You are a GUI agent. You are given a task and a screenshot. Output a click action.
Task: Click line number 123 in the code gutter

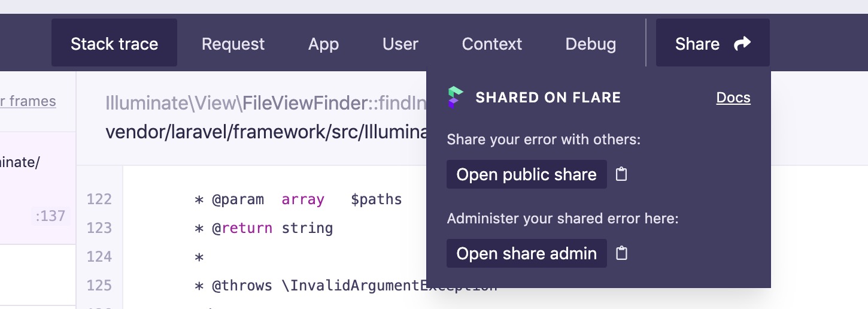point(99,228)
